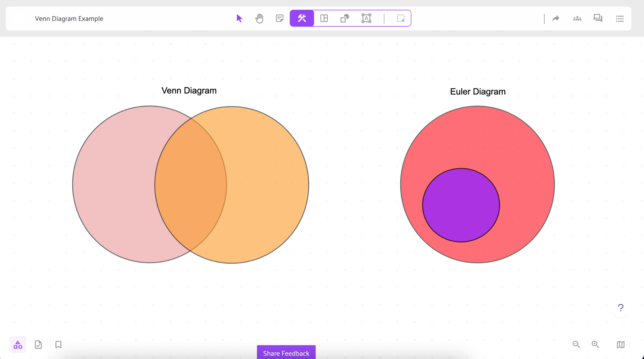Open the bookmarks panel

tap(58, 345)
